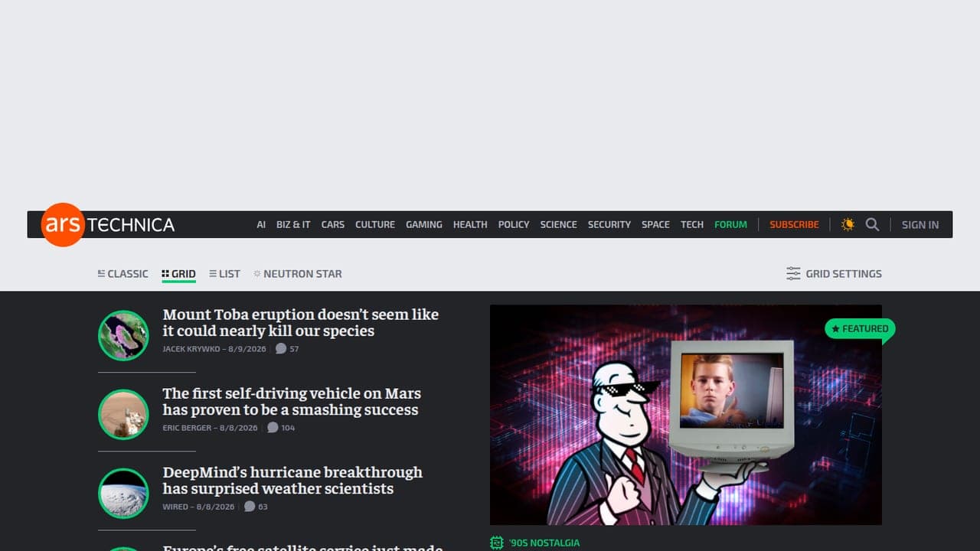
Task: Select the Neutron Star view layout
Action: (298, 273)
